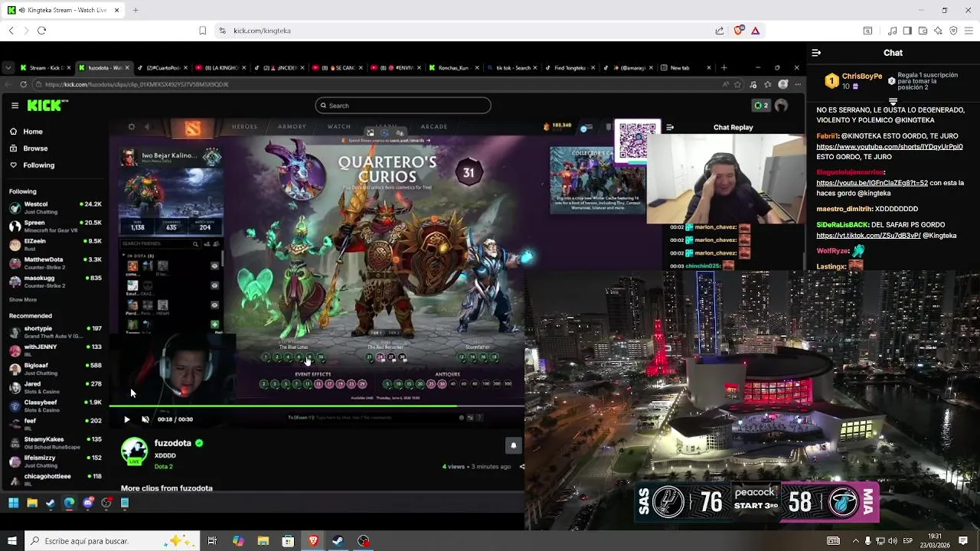Open the Brave hamburger main menu
The width and height of the screenshot is (980, 551).
(x=969, y=31)
